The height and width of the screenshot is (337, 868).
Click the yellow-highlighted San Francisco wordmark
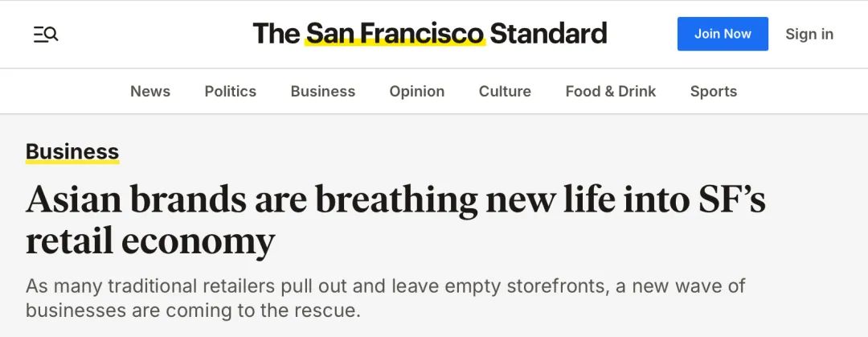(x=395, y=33)
